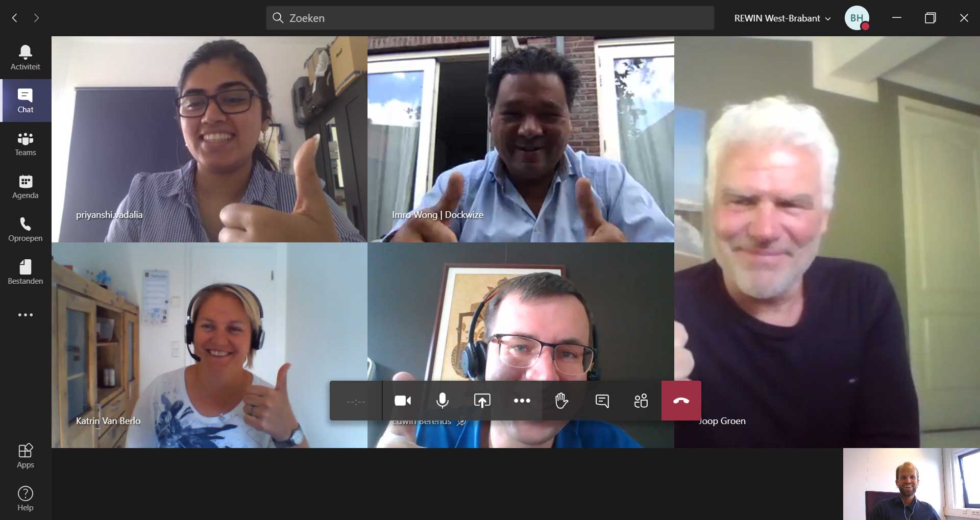
Task: Open more actions in meeting toolbar
Action: (522, 401)
